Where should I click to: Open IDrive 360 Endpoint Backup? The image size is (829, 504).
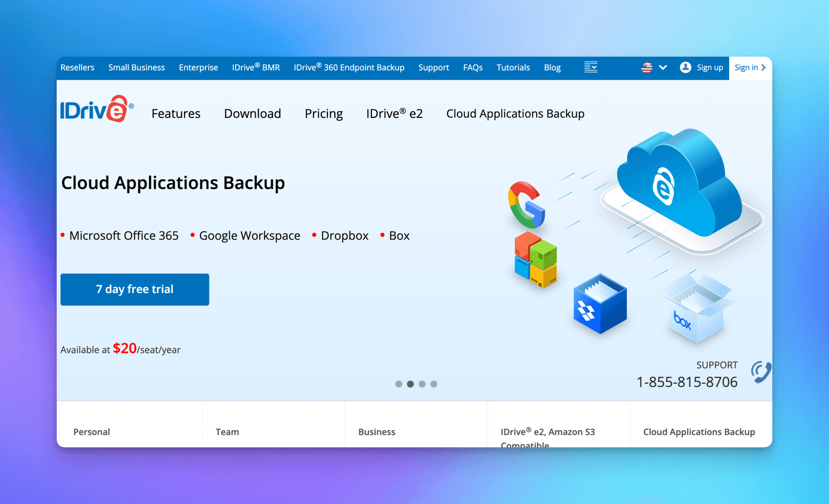pyautogui.click(x=349, y=67)
